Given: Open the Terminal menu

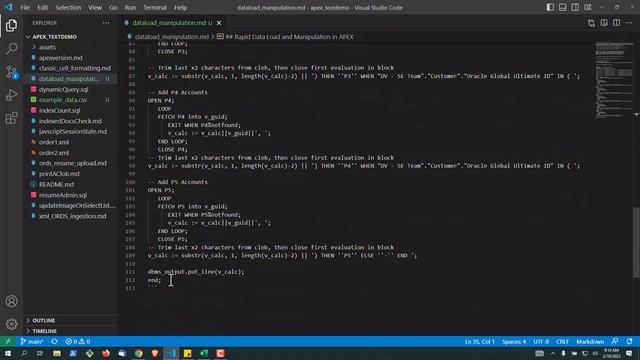Looking at the screenshot, I should point(155,7).
